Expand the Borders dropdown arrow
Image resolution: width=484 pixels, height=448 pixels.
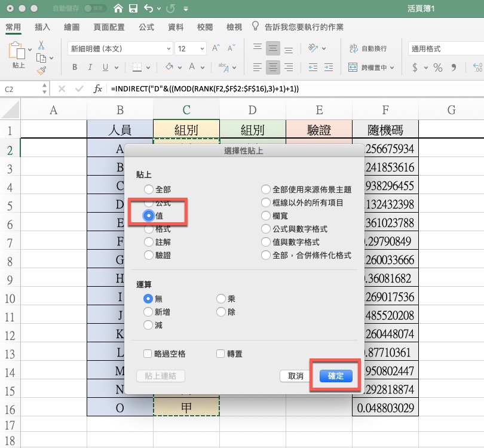148,67
